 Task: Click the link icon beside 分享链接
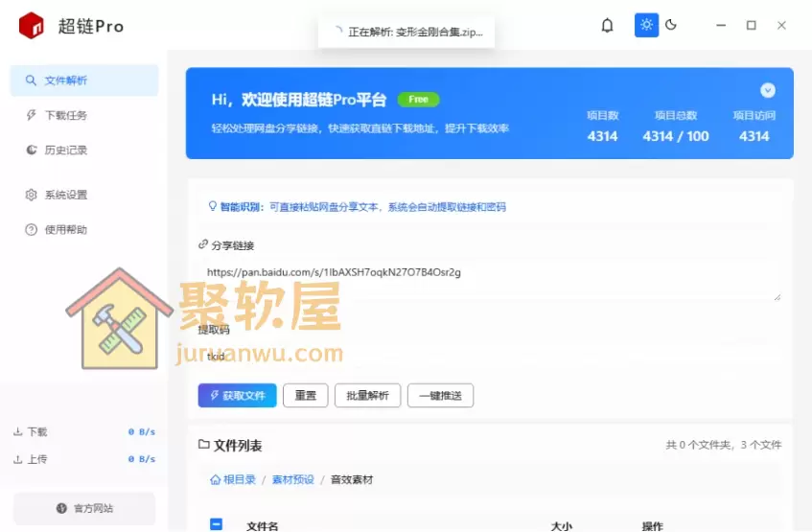[x=203, y=244]
